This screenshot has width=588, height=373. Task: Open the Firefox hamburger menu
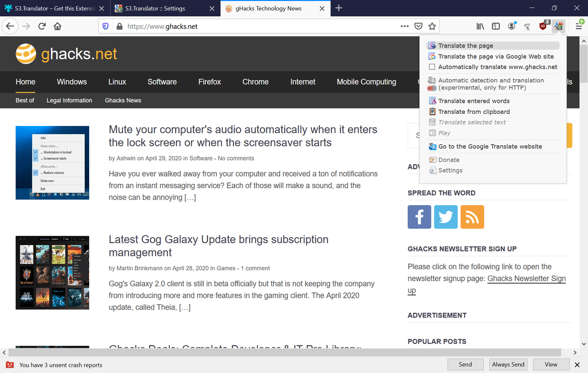[x=578, y=26]
